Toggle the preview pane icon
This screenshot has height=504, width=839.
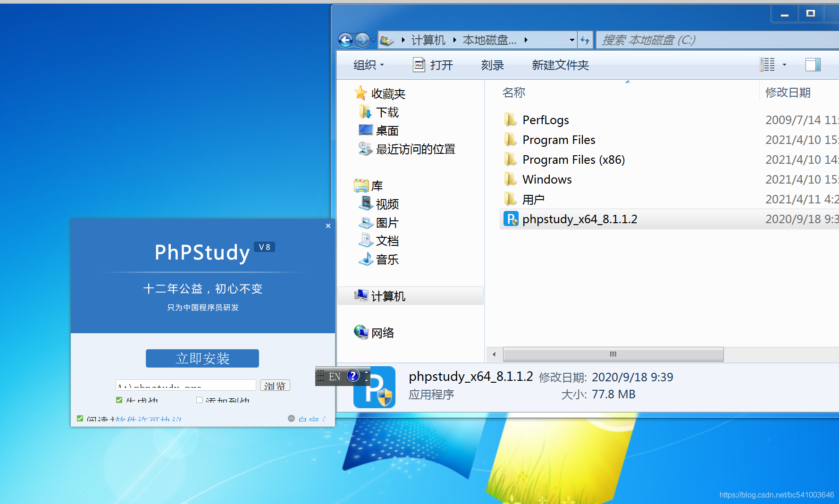point(813,65)
